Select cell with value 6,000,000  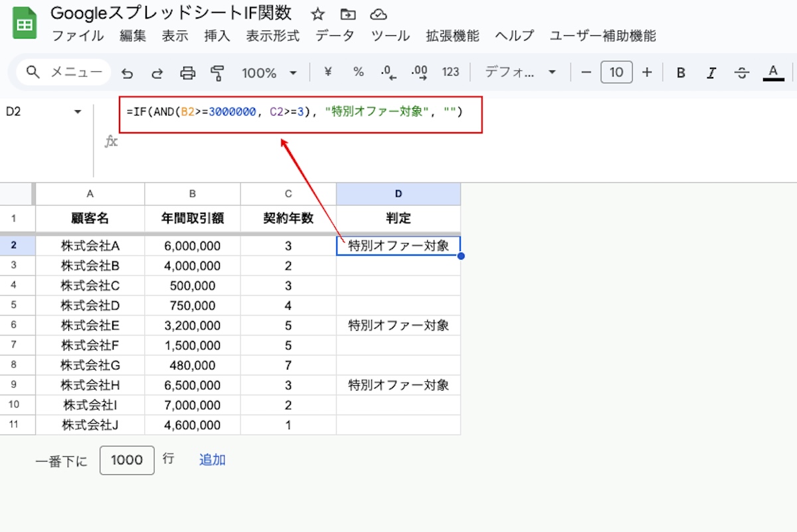193,246
